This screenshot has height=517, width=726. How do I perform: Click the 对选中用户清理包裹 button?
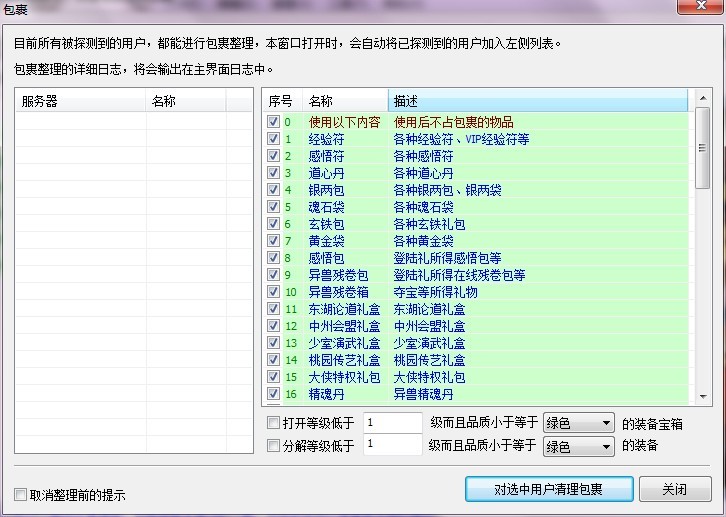[548, 489]
